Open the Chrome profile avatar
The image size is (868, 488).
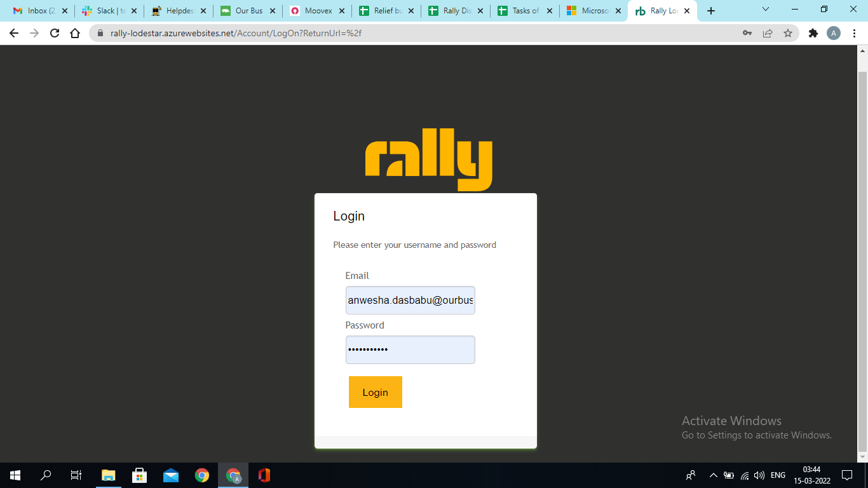834,33
